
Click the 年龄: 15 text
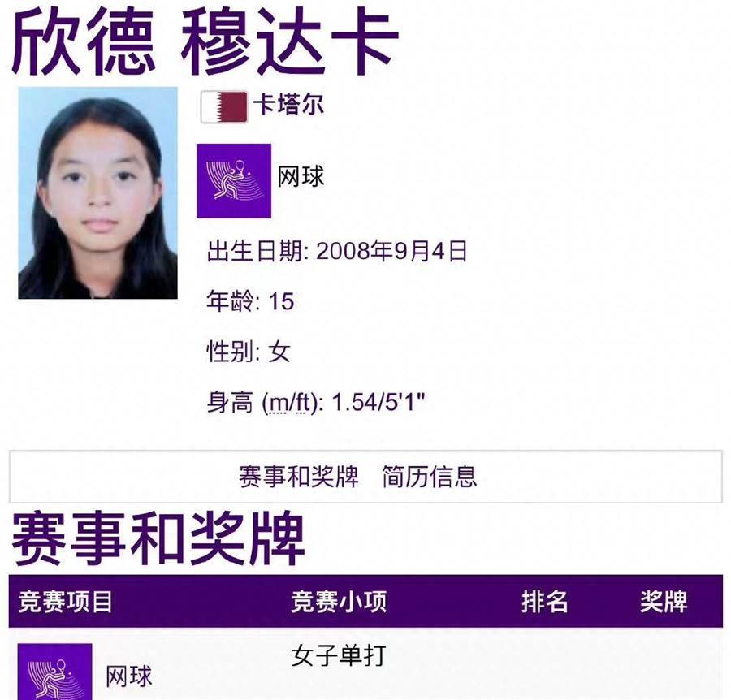tap(250, 301)
